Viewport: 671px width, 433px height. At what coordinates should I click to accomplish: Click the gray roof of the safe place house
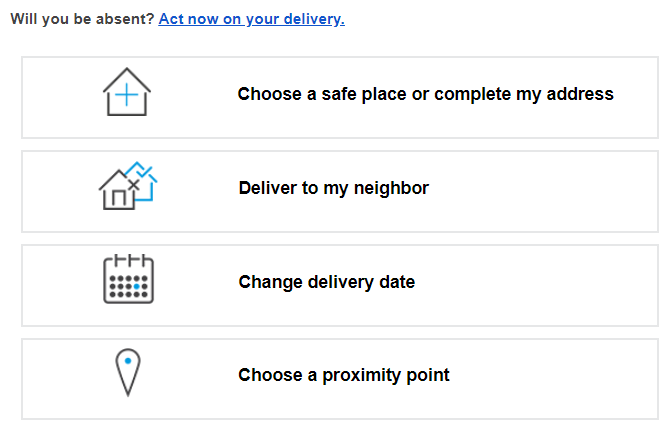tap(127, 80)
